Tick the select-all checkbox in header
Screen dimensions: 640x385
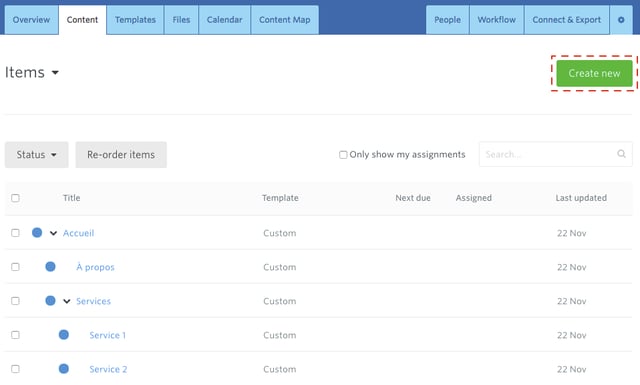[16, 198]
